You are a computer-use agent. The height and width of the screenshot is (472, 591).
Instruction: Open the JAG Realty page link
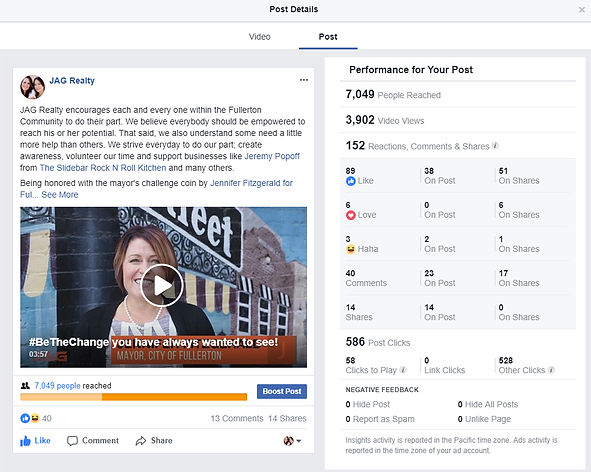(72, 81)
